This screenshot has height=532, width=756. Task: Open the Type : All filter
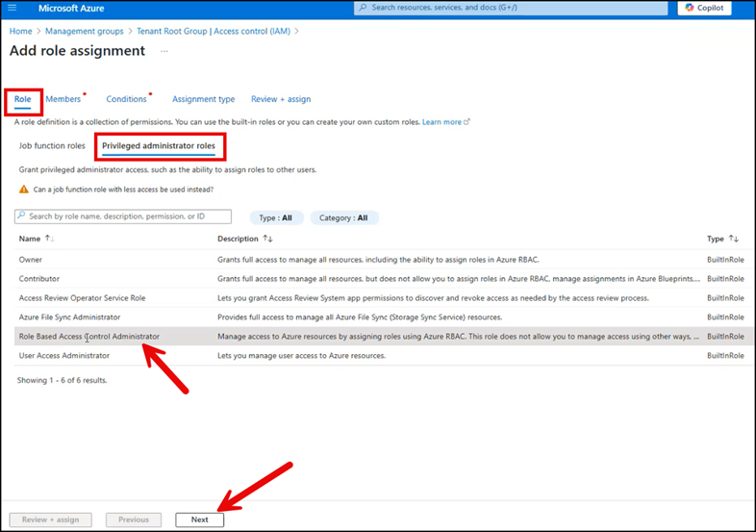coord(276,218)
